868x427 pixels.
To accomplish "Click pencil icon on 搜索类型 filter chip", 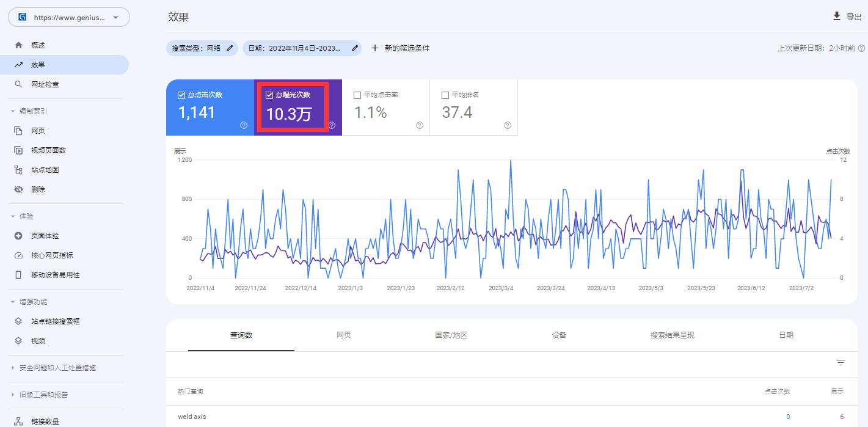I will [230, 48].
